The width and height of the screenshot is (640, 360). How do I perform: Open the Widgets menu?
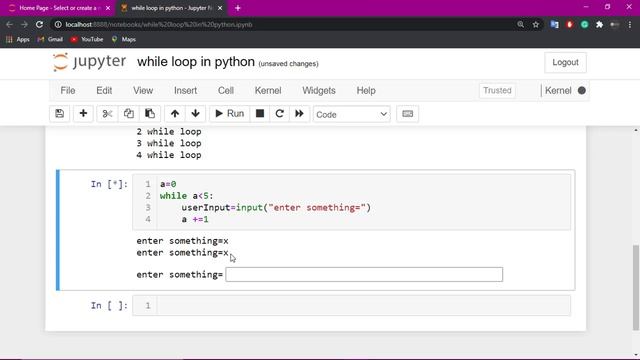[x=319, y=91]
